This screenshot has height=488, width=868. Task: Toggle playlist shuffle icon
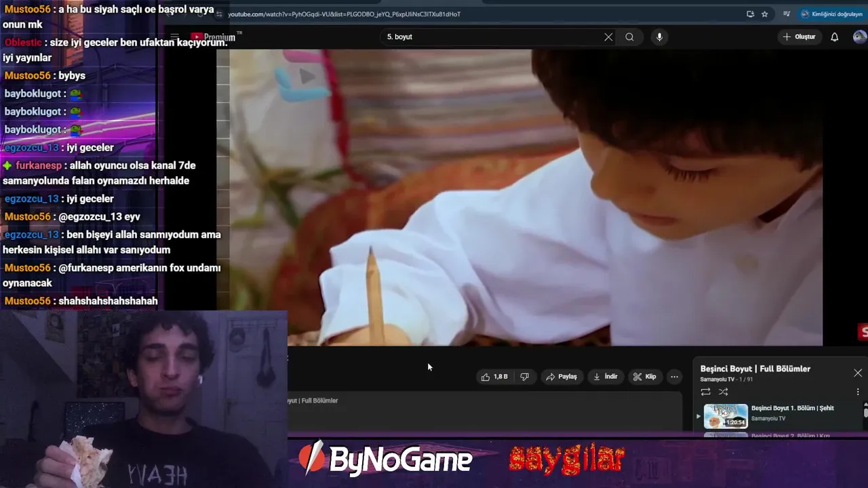(724, 392)
